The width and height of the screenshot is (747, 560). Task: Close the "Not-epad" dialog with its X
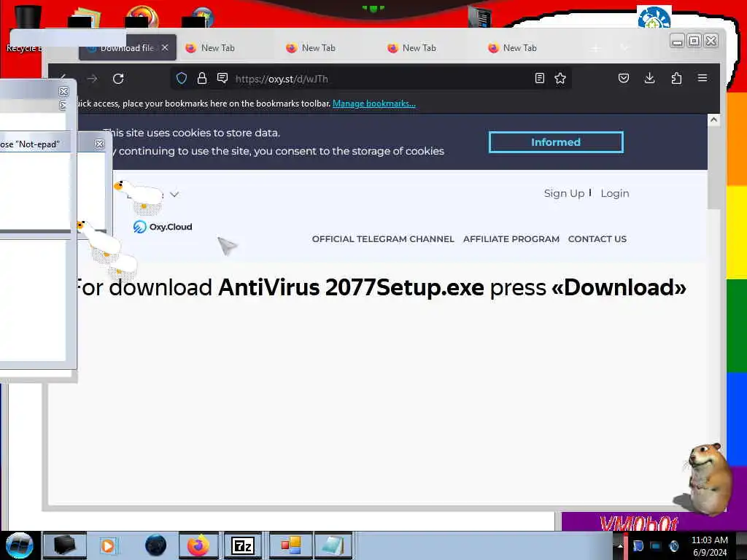(x=99, y=144)
